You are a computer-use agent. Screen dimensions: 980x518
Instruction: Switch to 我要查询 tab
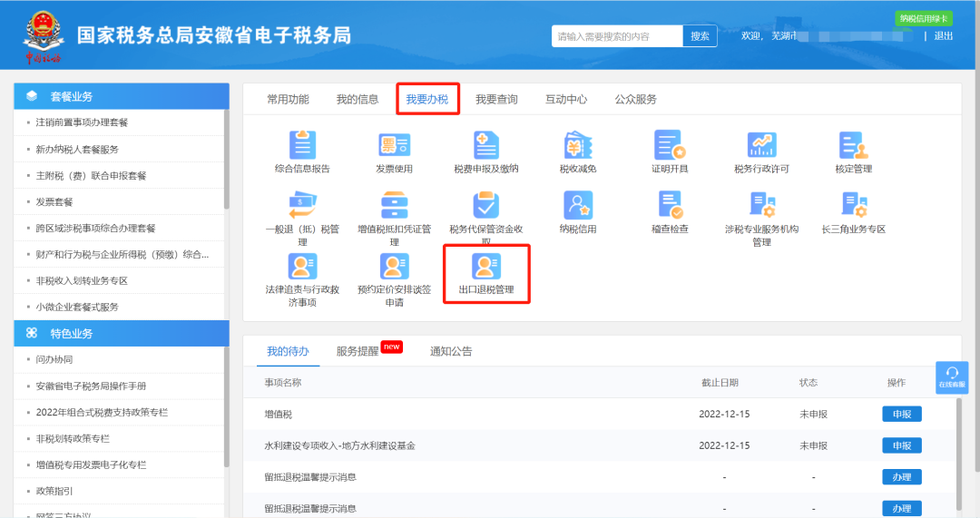coord(497,100)
